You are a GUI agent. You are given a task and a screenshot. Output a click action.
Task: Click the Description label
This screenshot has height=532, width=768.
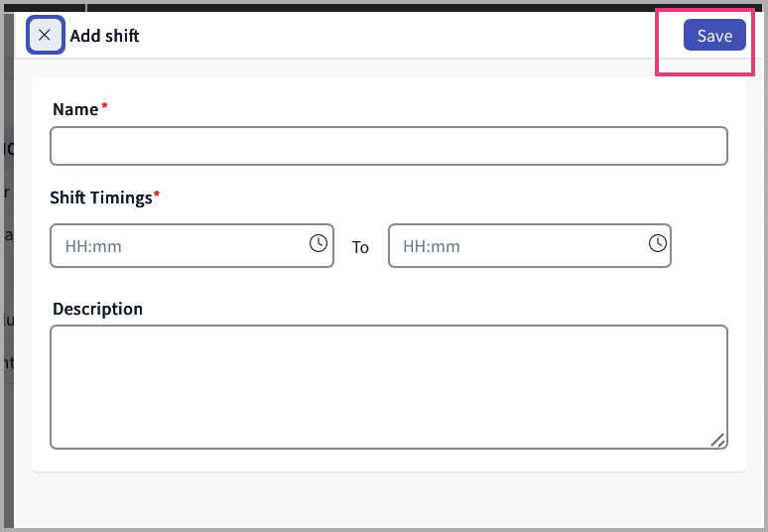coord(97,309)
